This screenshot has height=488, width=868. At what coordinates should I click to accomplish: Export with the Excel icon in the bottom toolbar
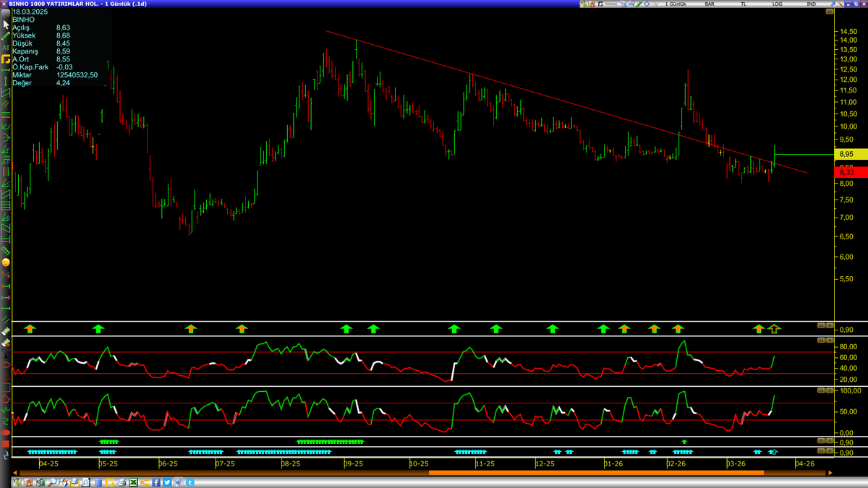133,482
